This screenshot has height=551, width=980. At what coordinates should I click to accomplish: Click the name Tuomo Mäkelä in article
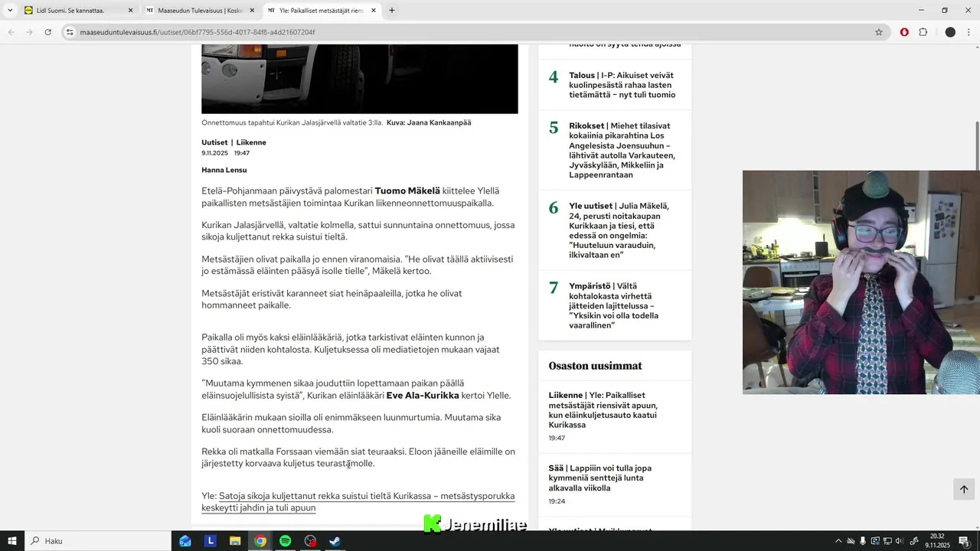point(407,191)
